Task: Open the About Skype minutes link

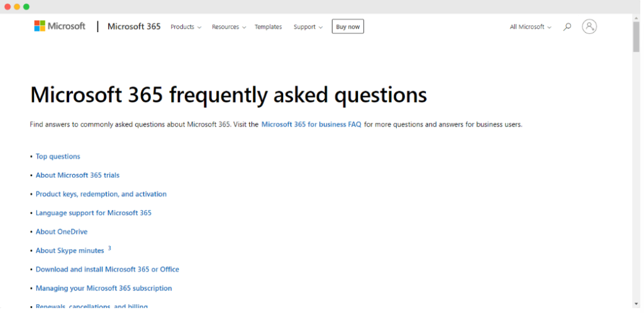Action: point(70,251)
